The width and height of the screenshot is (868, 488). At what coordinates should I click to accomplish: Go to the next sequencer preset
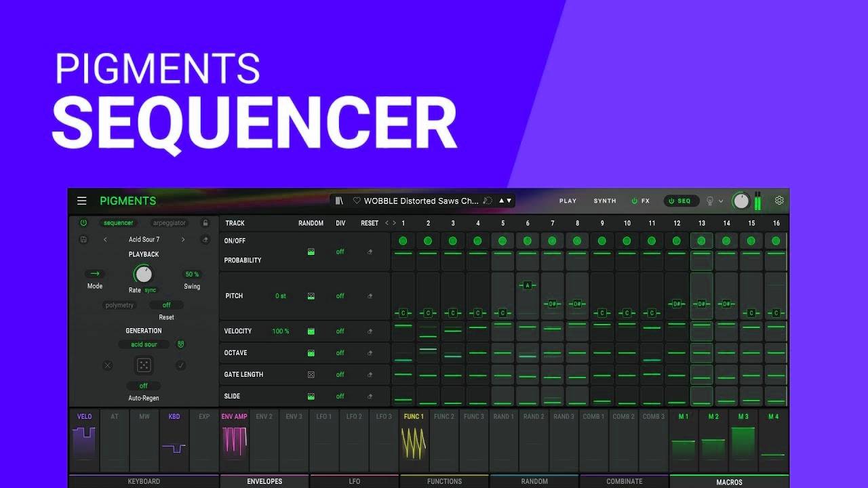pos(183,239)
